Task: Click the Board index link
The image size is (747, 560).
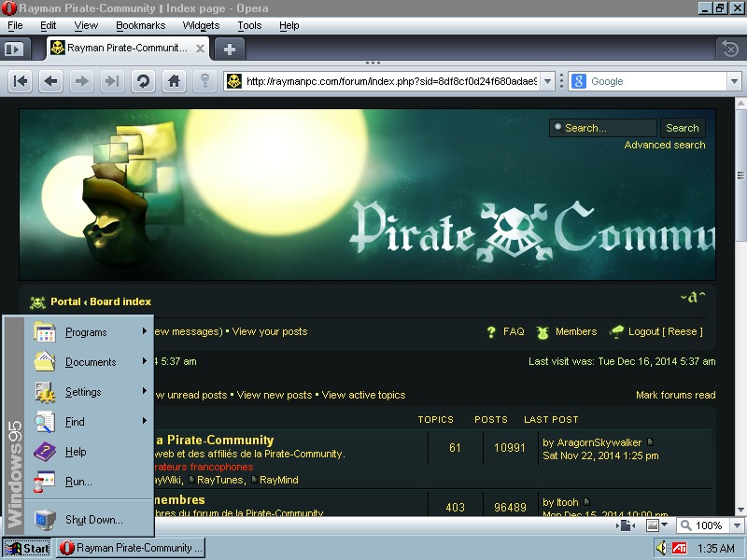Action: [x=120, y=301]
